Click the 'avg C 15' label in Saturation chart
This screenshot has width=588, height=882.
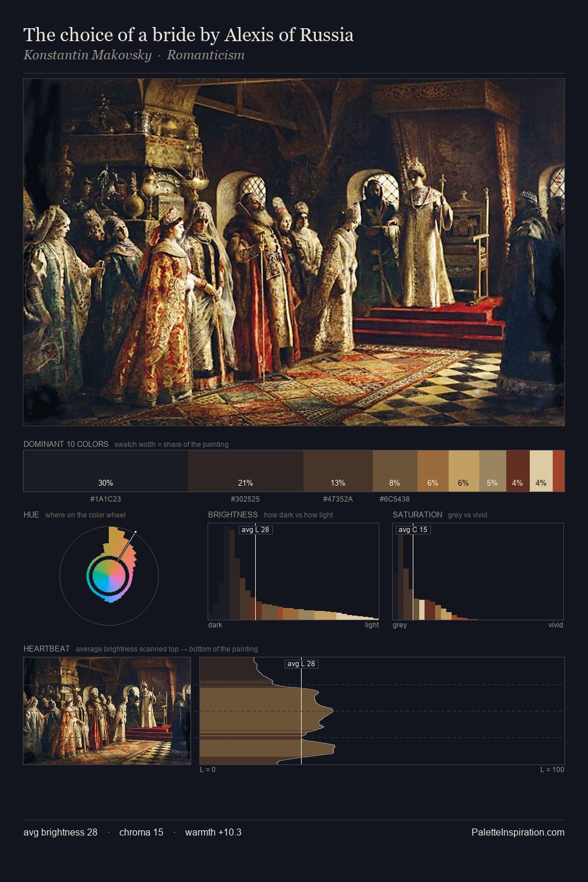pyautogui.click(x=413, y=530)
